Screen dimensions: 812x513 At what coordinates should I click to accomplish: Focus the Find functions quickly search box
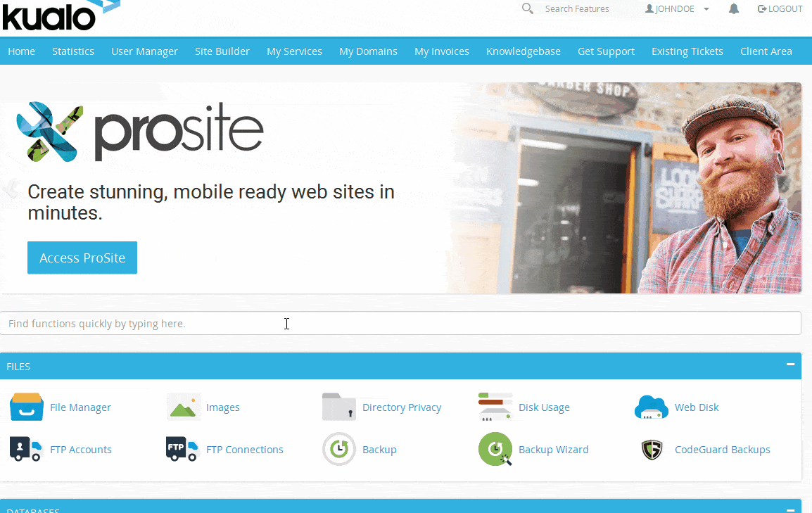pyautogui.click(x=400, y=324)
